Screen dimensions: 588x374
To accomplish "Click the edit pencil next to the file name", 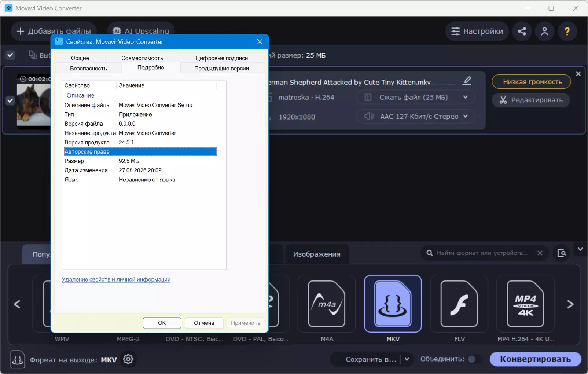I will click(467, 81).
